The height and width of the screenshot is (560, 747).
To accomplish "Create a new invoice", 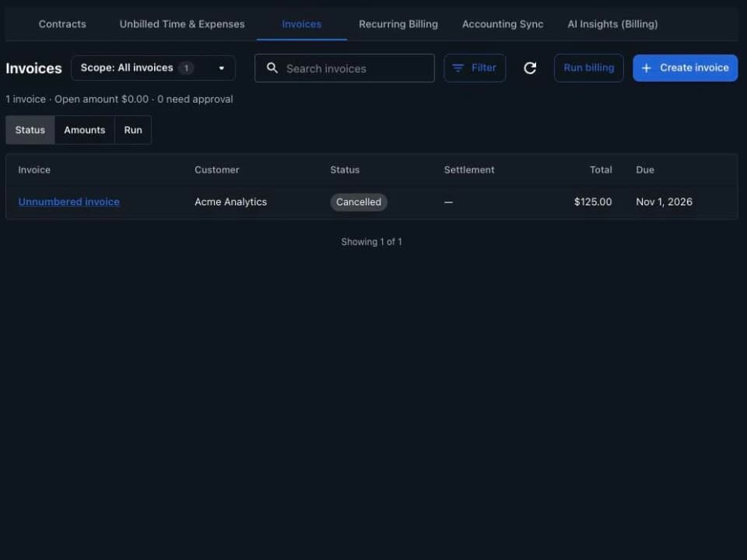I will click(x=685, y=68).
